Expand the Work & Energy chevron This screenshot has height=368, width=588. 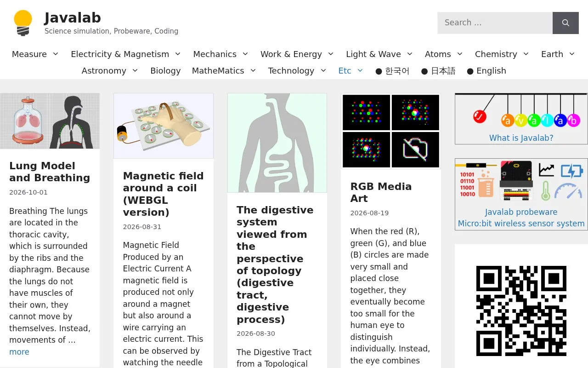[330, 54]
